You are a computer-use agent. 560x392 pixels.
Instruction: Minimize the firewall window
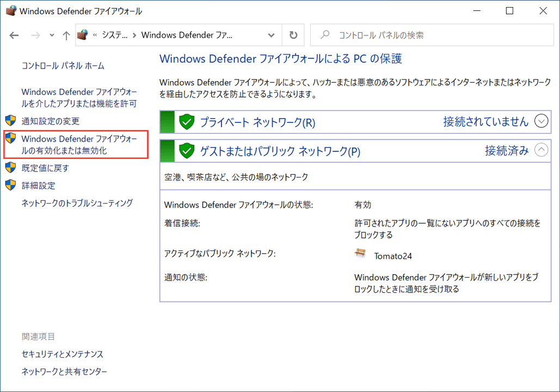point(477,11)
